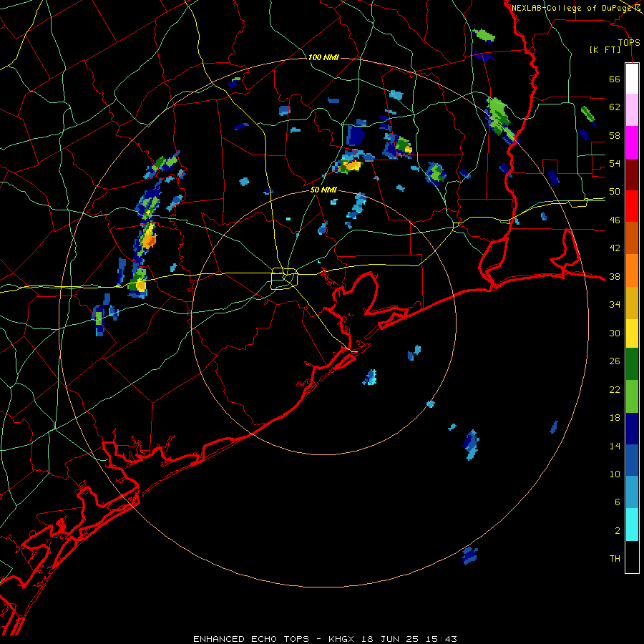Select the '10' legend value

(x=615, y=474)
